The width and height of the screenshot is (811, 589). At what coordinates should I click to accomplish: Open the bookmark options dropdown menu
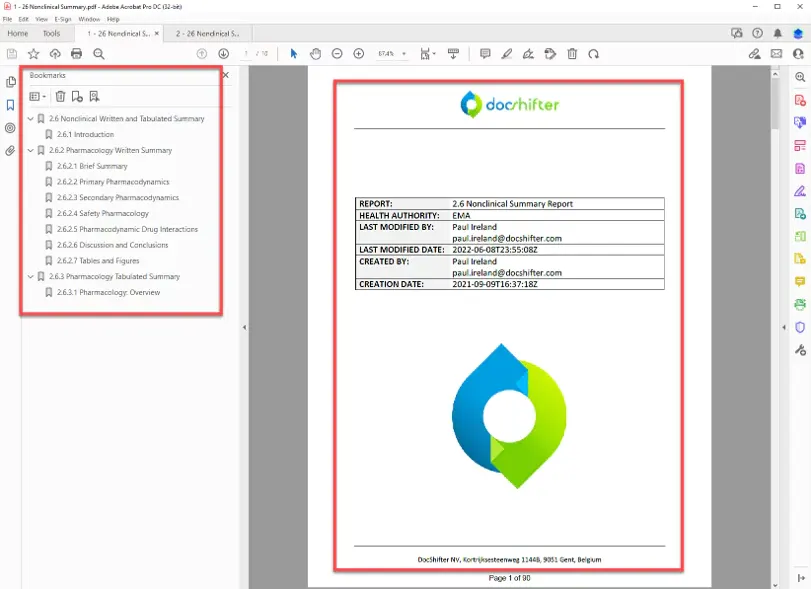point(38,97)
